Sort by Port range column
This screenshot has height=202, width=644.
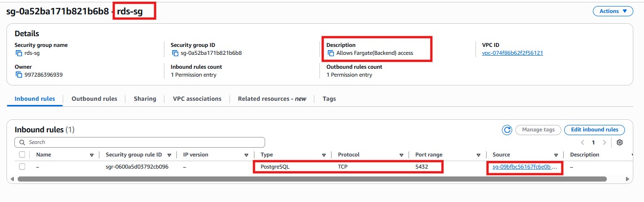tap(478, 155)
